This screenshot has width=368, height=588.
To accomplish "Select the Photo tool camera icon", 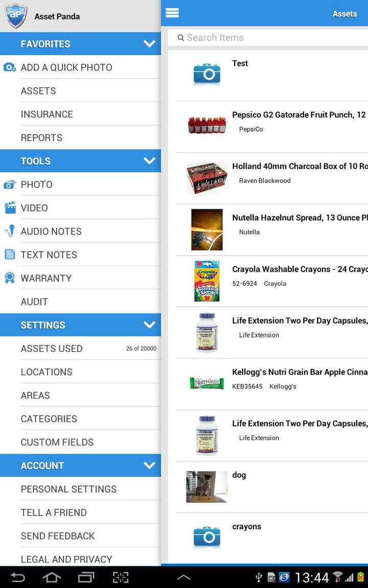I will pos(10,184).
